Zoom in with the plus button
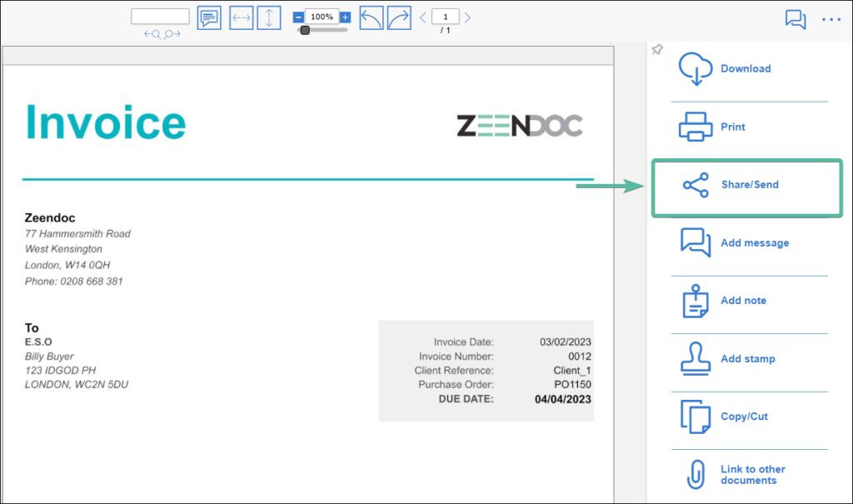Image resolution: width=853 pixels, height=504 pixels. pos(345,17)
